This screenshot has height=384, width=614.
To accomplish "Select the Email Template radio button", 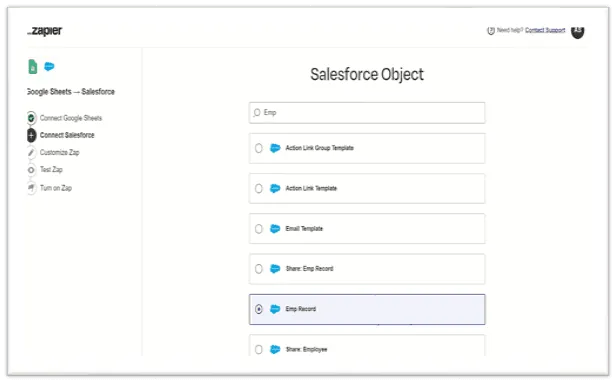I will point(258,229).
